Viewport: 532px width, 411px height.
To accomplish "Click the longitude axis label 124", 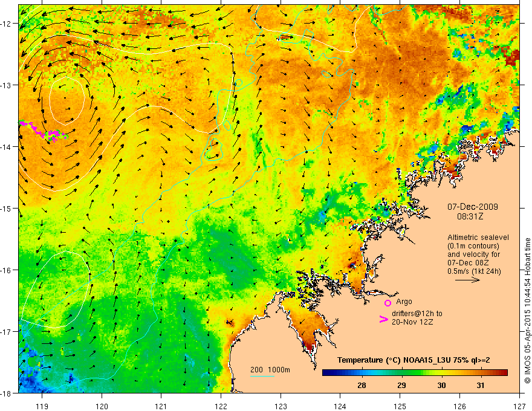I will (340, 406).
